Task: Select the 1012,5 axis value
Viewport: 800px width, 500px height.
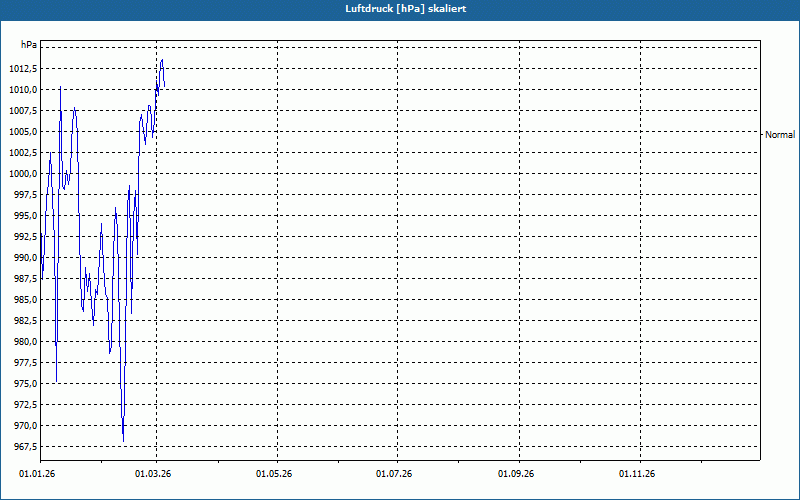Action: pyautogui.click(x=23, y=69)
